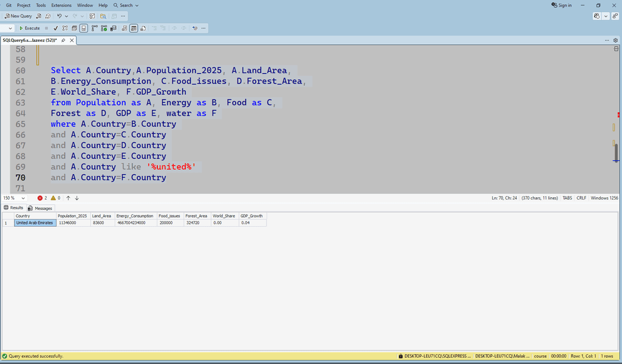Toggle Results to Grid output mode
622x364 pixels.
pos(134,28)
